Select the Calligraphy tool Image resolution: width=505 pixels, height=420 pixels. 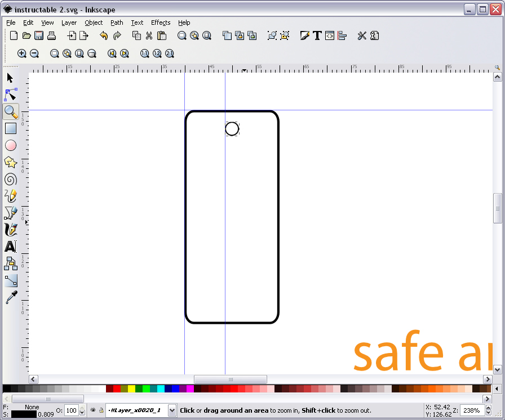point(11,230)
